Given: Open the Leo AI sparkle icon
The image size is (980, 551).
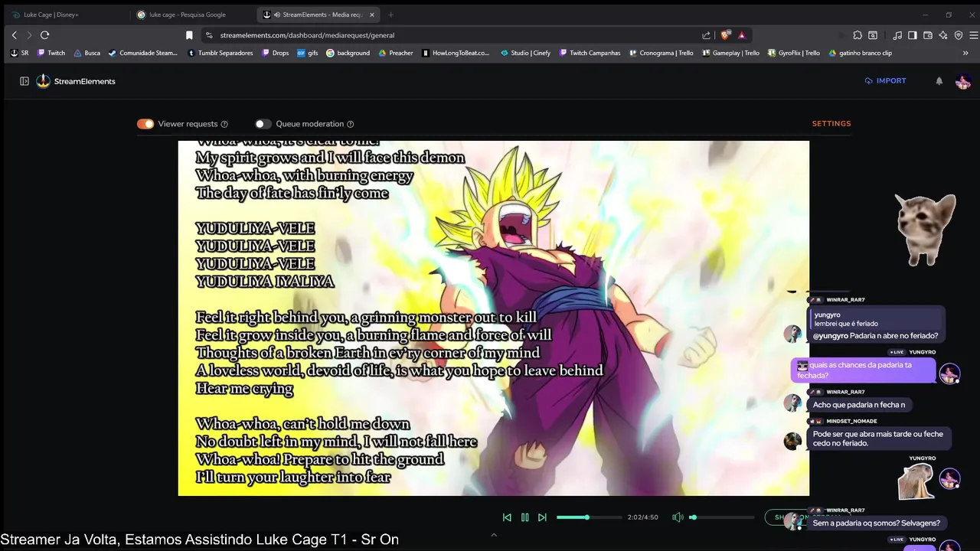Looking at the screenshot, I should (x=943, y=35).
